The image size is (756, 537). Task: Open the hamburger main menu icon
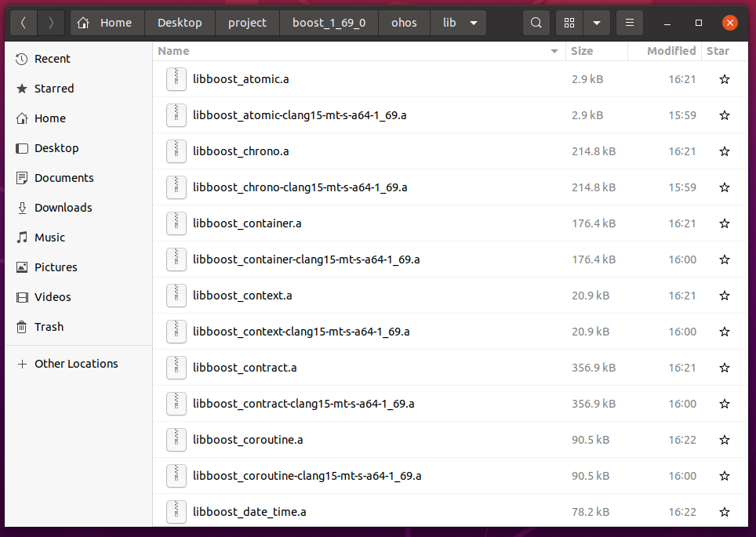pos(629,23)
